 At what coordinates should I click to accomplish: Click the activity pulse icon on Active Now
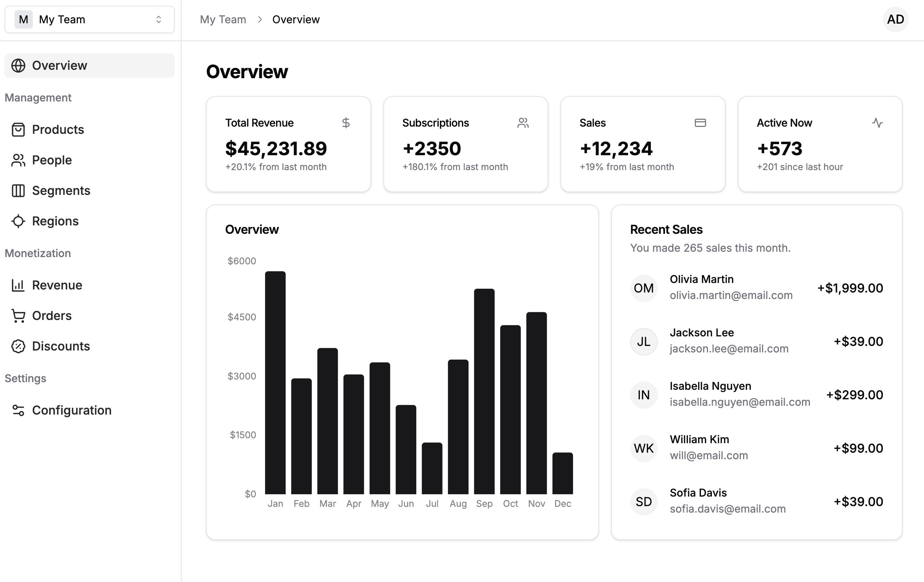pos(877,123)
